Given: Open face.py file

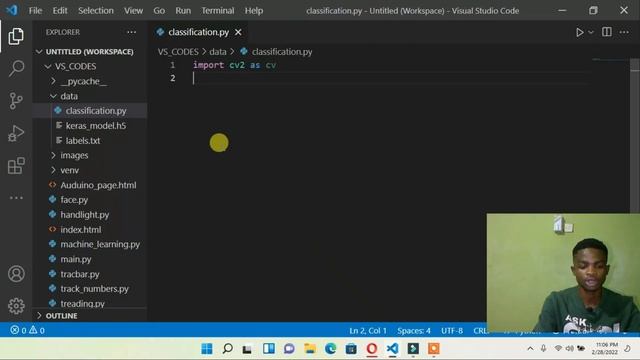Looking at the screenshot, I should pyautogui.click(x=89, y=200).
